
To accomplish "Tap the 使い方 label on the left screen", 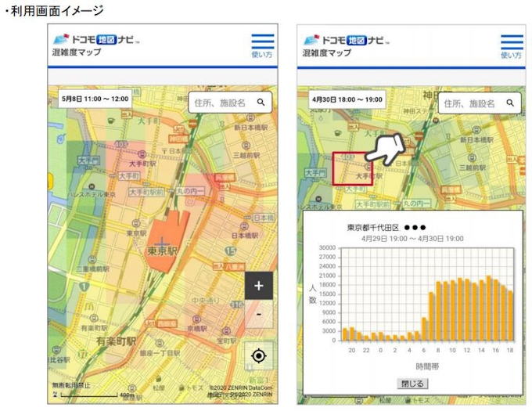I will point(263,55).
